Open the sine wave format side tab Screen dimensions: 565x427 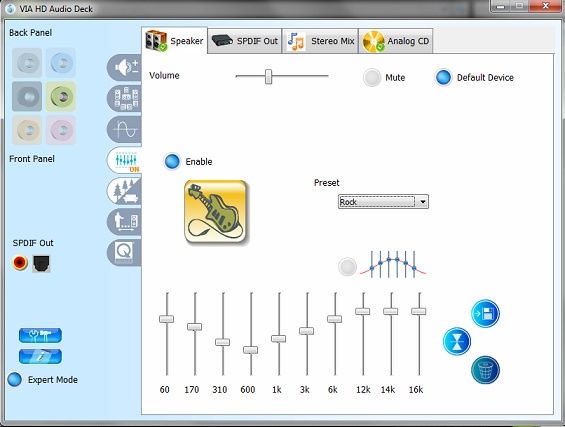pos(124,129)
